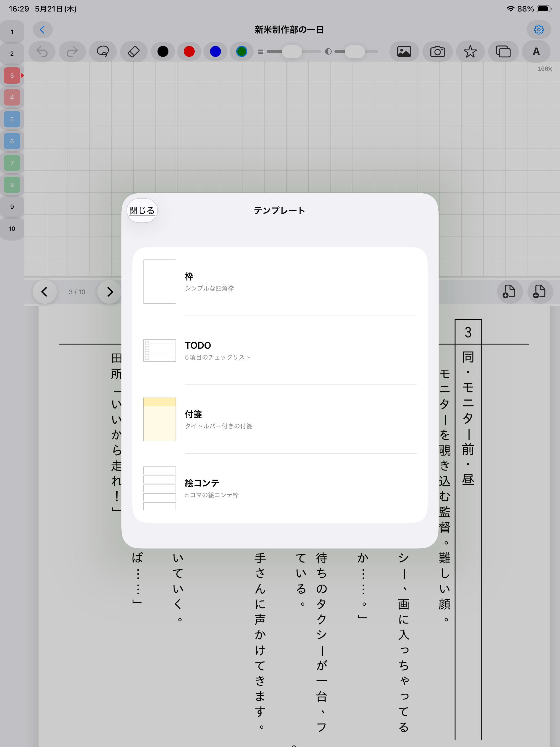Select red page 4 tab

[x=12, y=98]
